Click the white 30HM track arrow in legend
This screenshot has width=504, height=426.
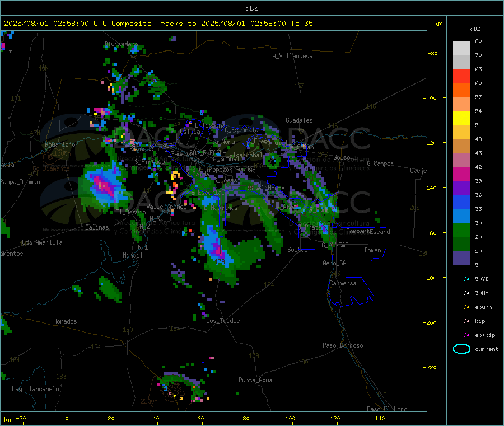click(461, 293)
